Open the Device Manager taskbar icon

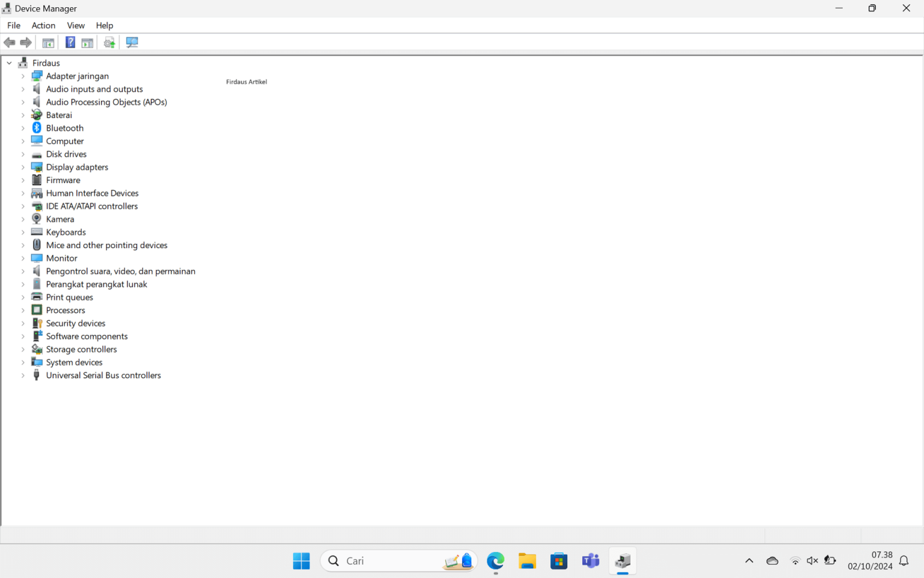pos(622,561)
